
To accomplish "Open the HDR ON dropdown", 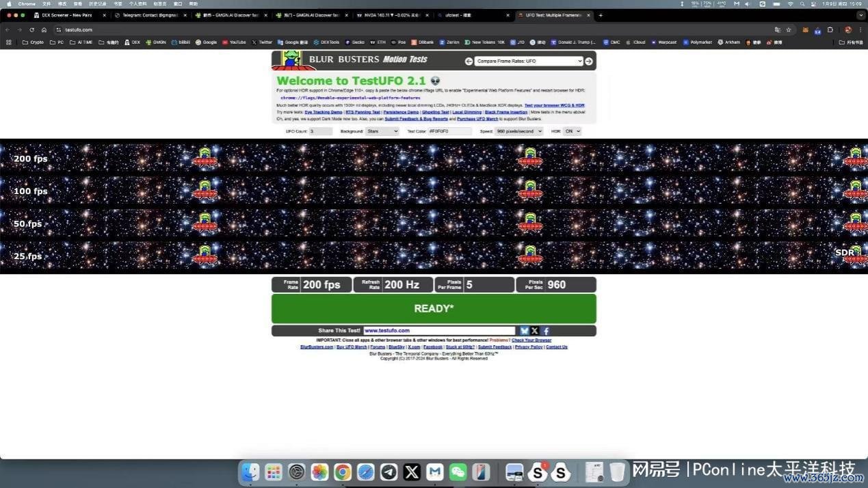I will [x=573, y=131].
